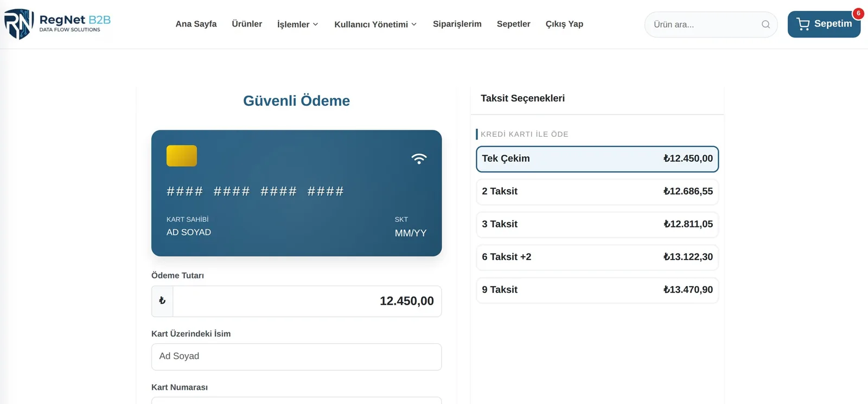Click Çıkış Yap to log out

pyautogui.click(x=564, y=24)
